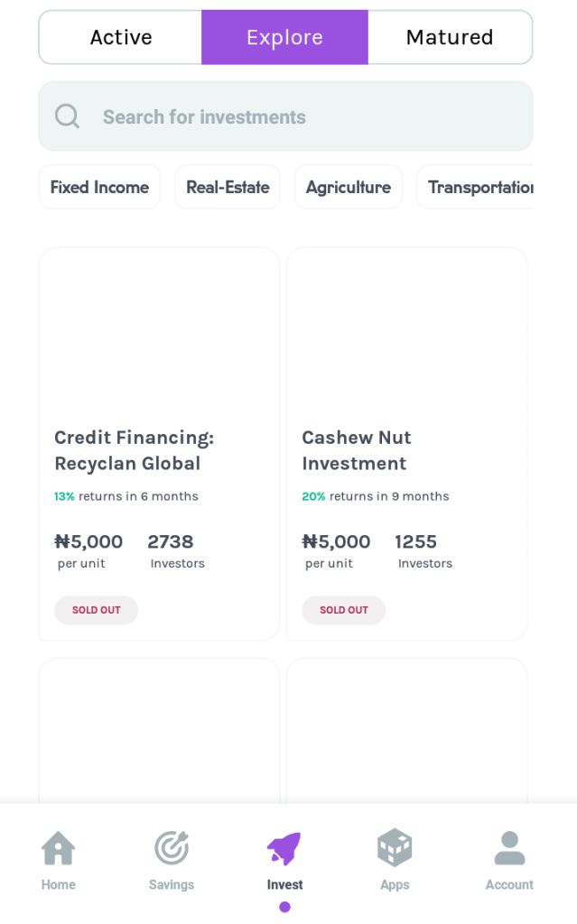Select the Explore tab

(284, 38)
